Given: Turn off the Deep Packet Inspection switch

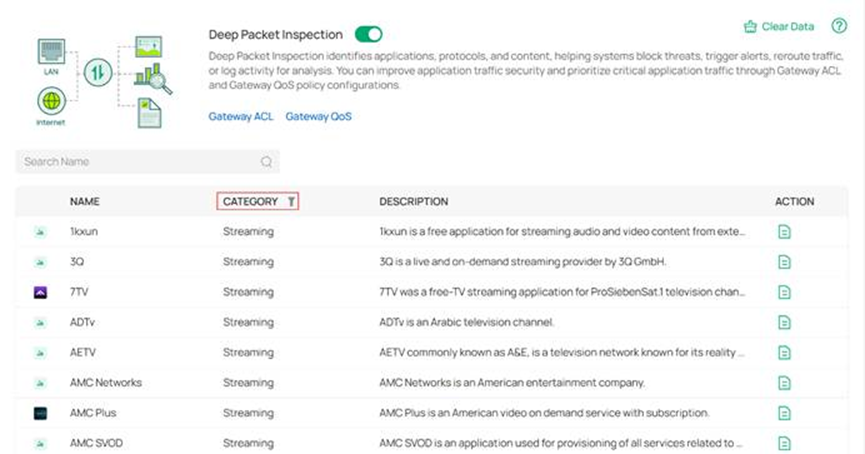Looking at the screenshot, I should coord(369,34).
